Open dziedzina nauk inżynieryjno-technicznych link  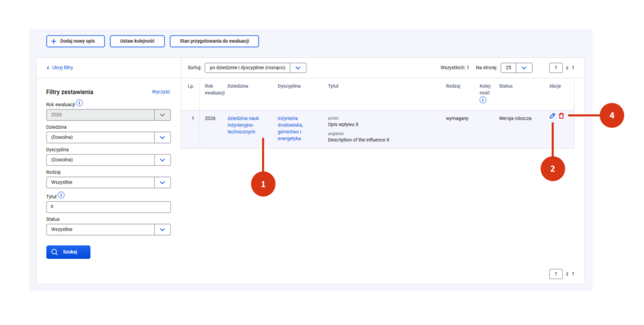pos(242,125)
